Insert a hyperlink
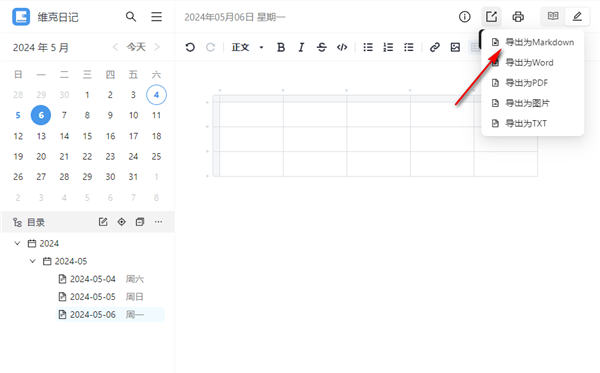600x373 pixels. pos(434,47)
